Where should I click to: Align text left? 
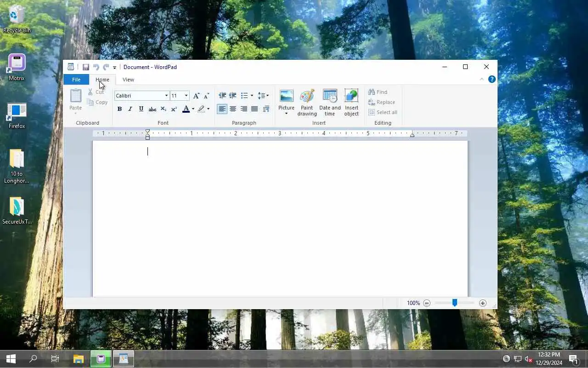[x=222, y=109]
